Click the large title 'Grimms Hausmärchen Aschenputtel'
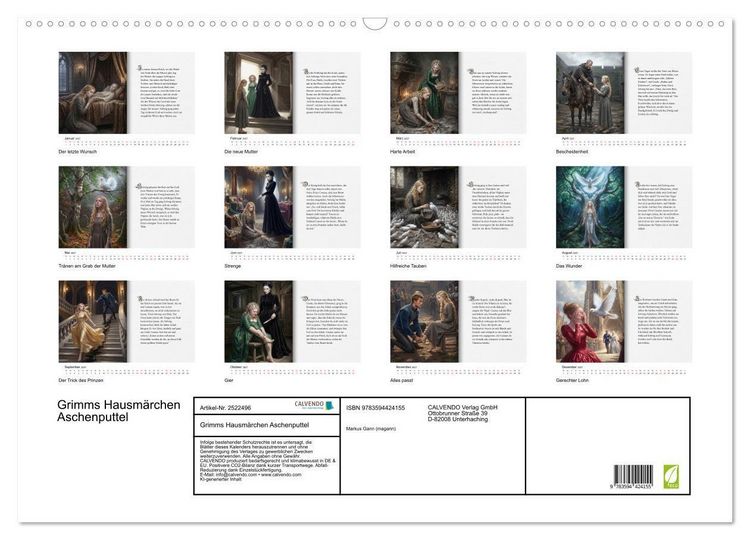Image resolution: width=750 pixels, height=540 pixels. [x=119, y=411]
